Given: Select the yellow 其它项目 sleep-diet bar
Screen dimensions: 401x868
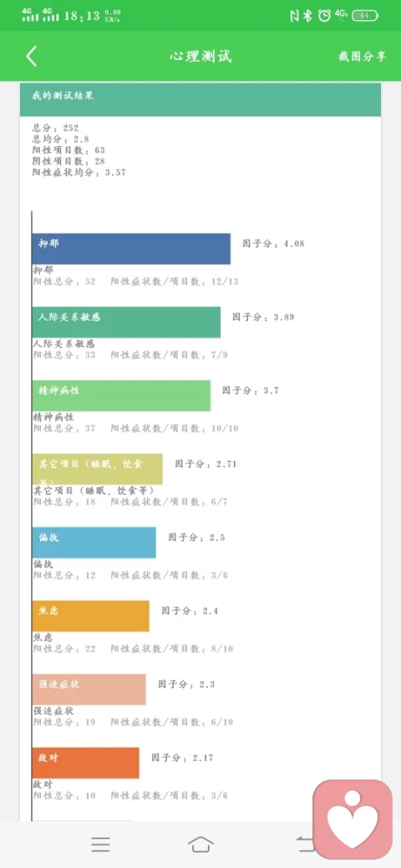Looking at the screenshot, I should click(97, 469).
